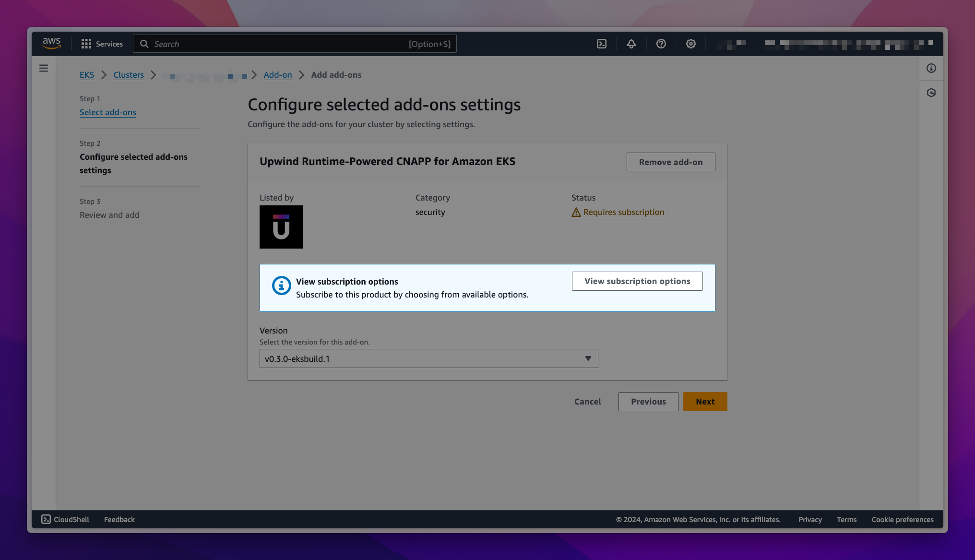Image resolution: width=975 pixels, height=560 pixels.
Task: Go to Add-on breadcrumb link
Action: click(278, 75)
